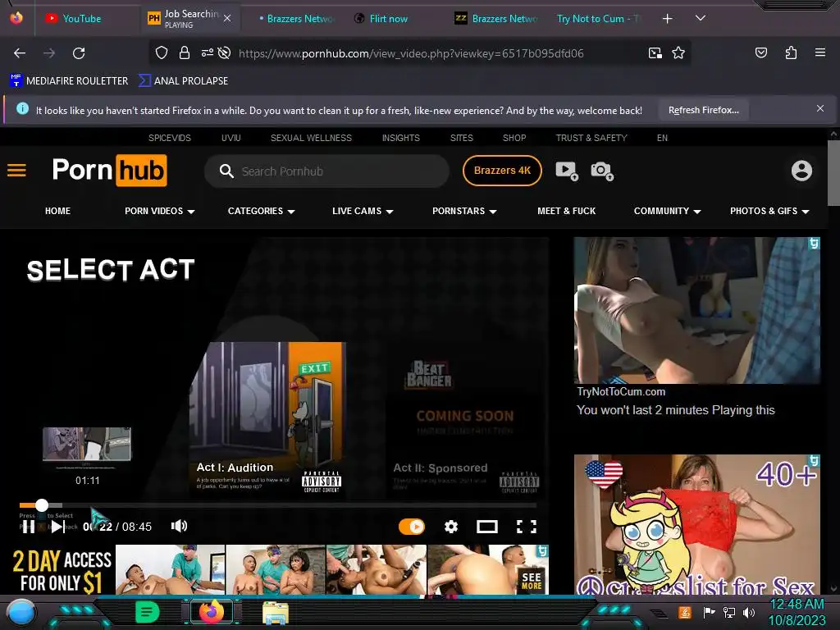Open the SHOP link

tap(514, 138)
